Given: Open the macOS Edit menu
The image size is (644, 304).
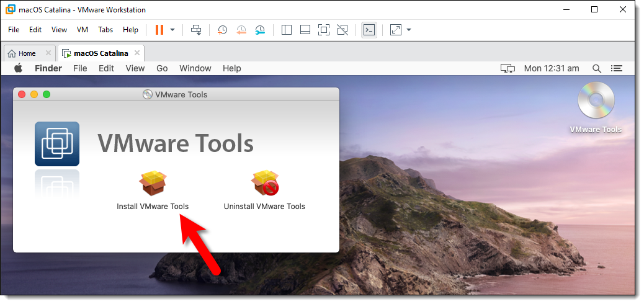Looking at the screenshot, I should pyautogui.click(x=106, y=68).
